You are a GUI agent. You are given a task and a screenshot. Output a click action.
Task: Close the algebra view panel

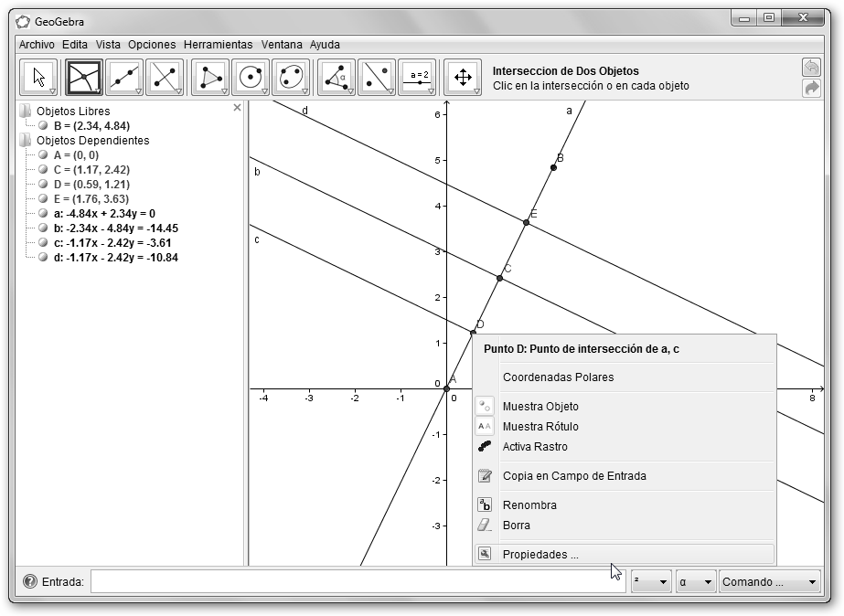pyautogui.click(x=238, y=108)
